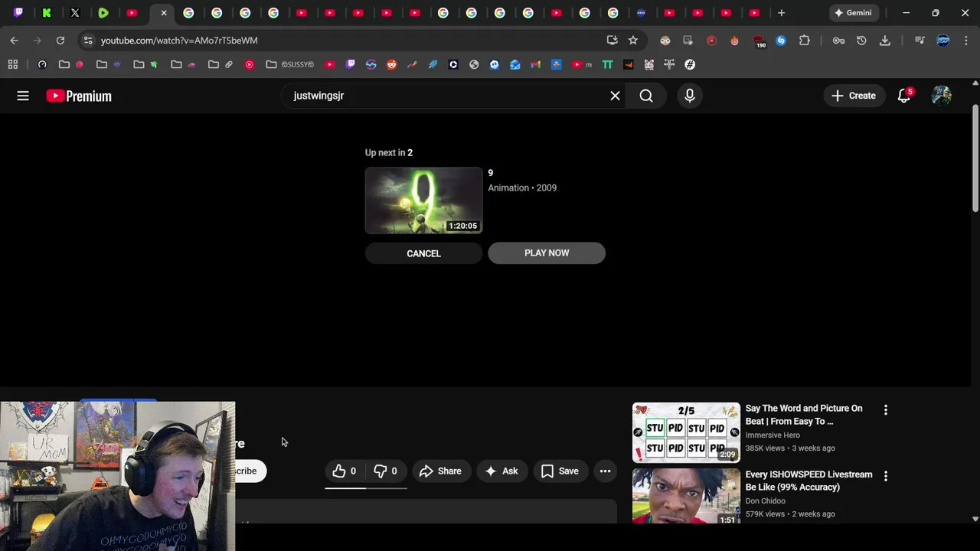Open the YouTube Music bookmark
Screen dimensions: 980x551
(x=249, y=64)
